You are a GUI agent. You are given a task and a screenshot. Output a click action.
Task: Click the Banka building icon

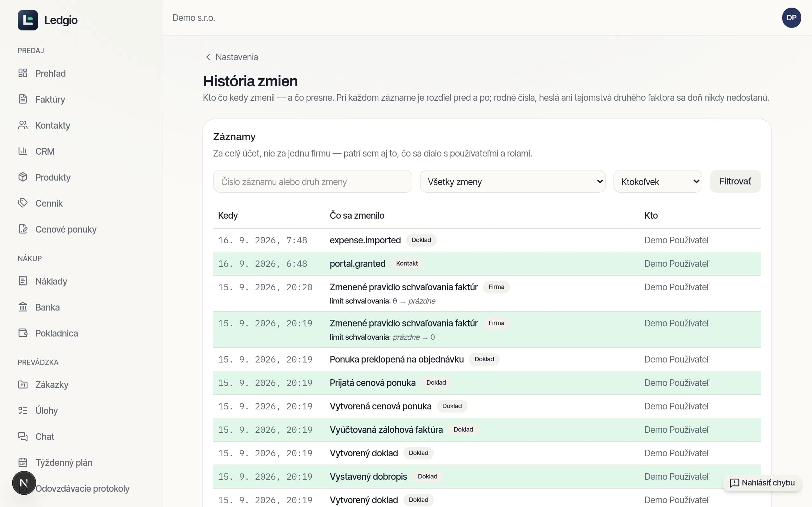(x=23, y=307)
